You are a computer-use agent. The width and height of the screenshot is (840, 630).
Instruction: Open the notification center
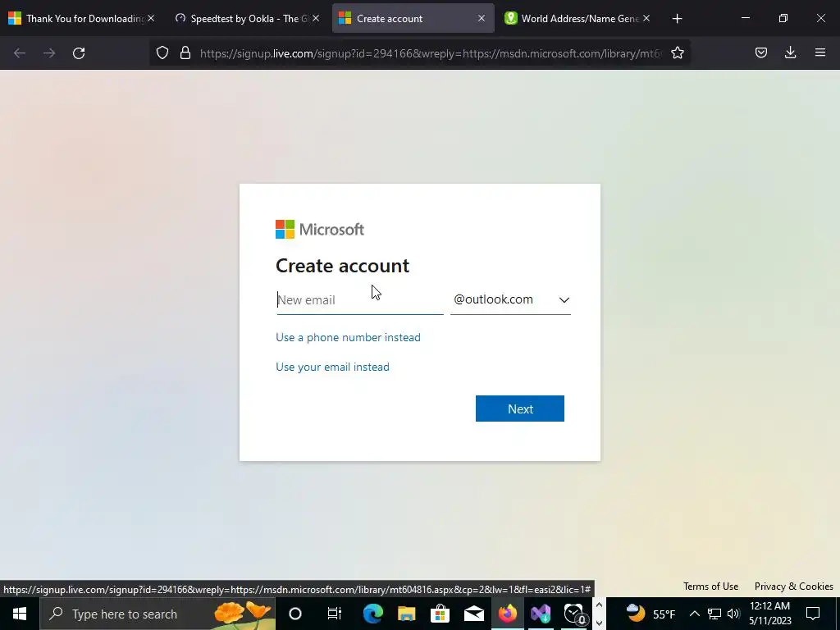(813, 614)
